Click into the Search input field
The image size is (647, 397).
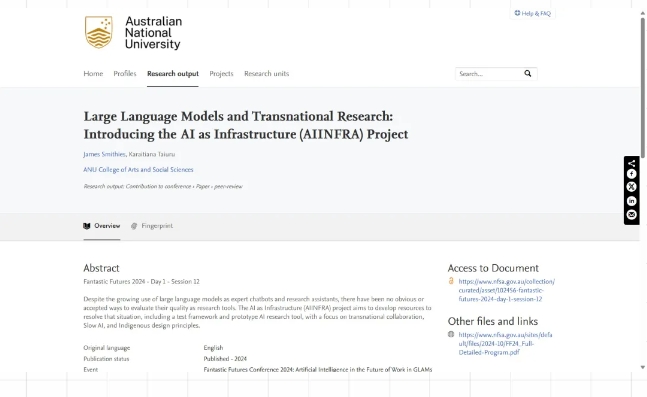tap(489, 73)
